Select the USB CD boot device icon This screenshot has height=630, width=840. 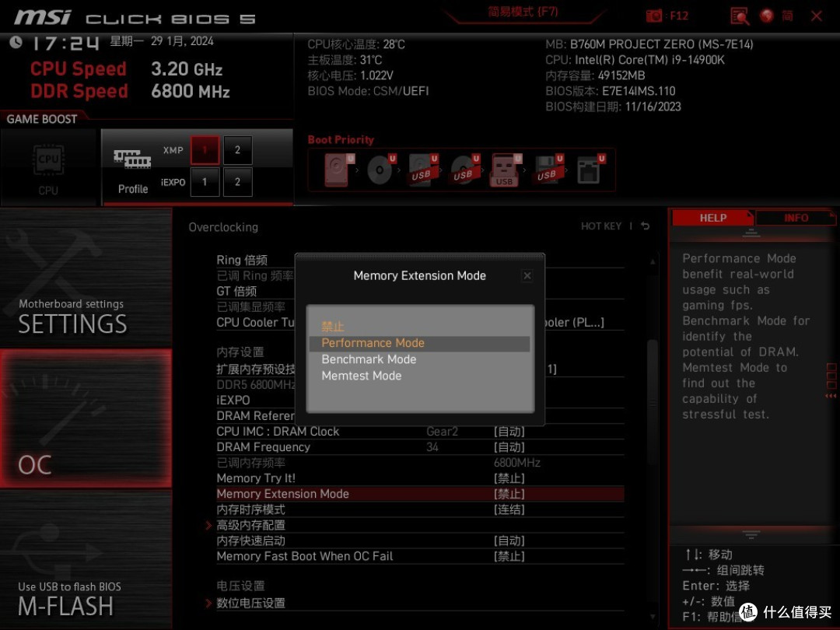[x=464, y=170]
